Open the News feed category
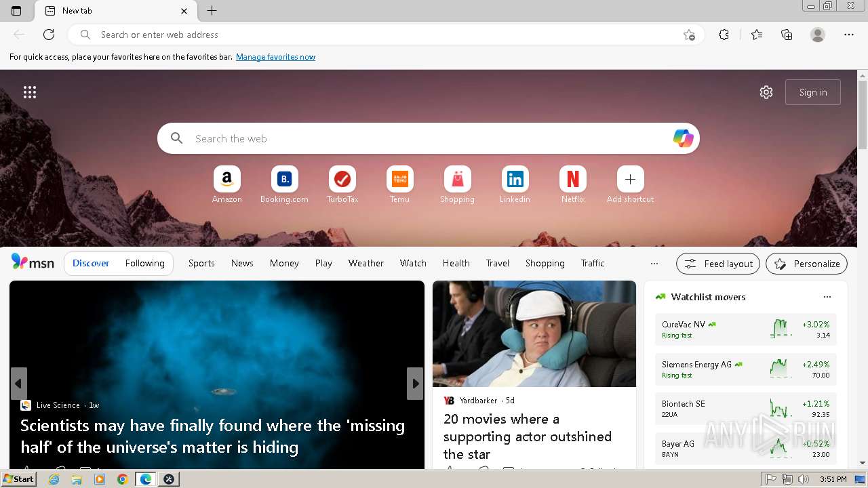 tap(242, 263)
